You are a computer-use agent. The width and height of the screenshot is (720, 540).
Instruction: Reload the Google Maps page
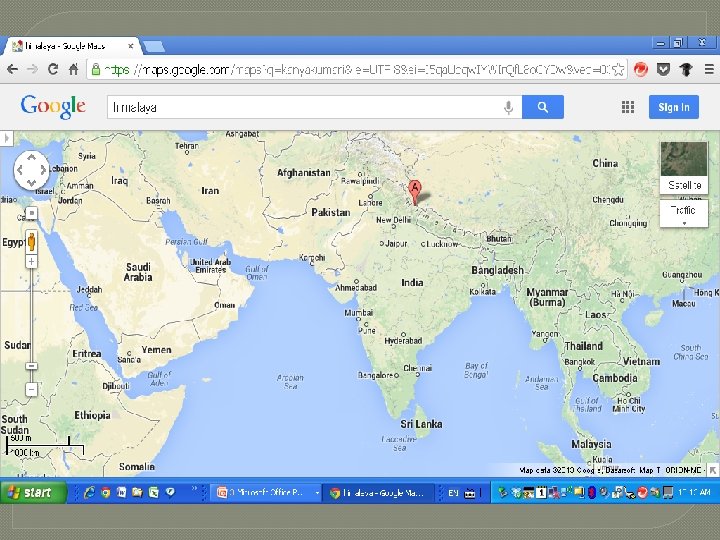pyautogui.click(x=53, y=69)
